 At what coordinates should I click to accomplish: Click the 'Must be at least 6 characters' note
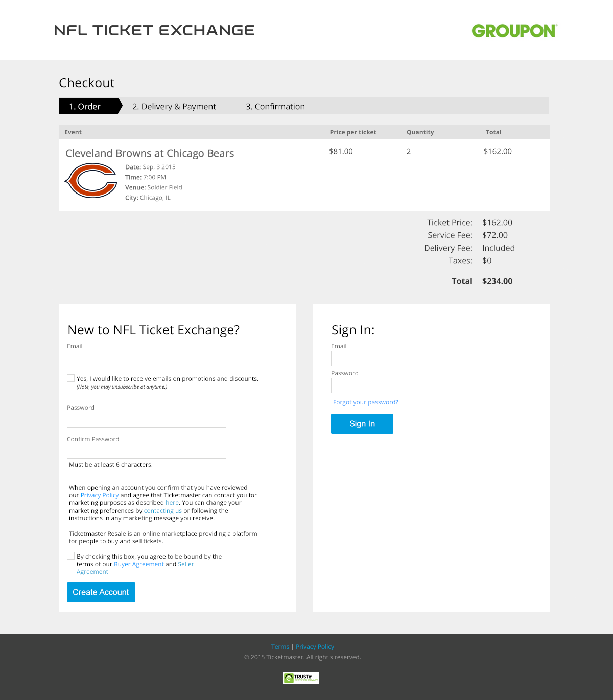point(111,465)
